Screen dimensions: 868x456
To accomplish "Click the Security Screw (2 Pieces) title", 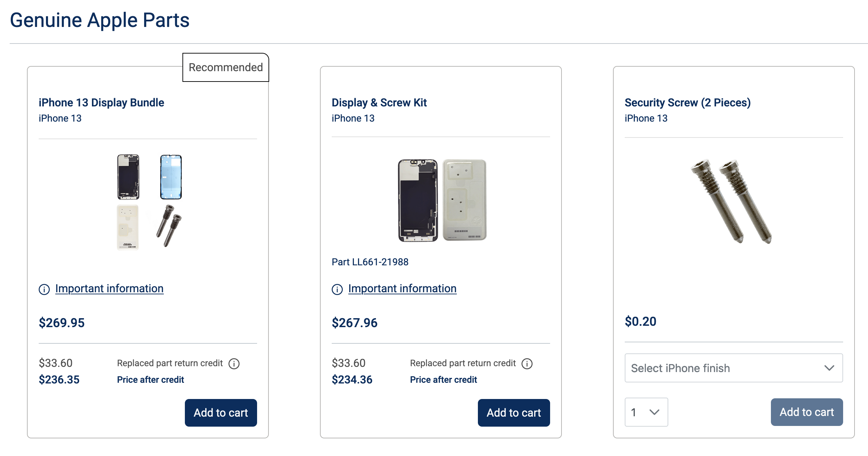I will coord(687,103).
